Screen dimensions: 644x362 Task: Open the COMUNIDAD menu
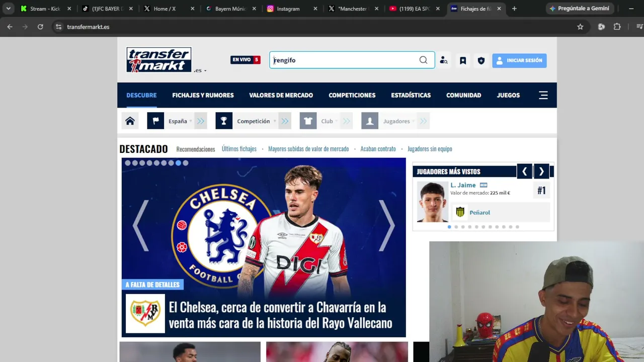click(463, 95)
